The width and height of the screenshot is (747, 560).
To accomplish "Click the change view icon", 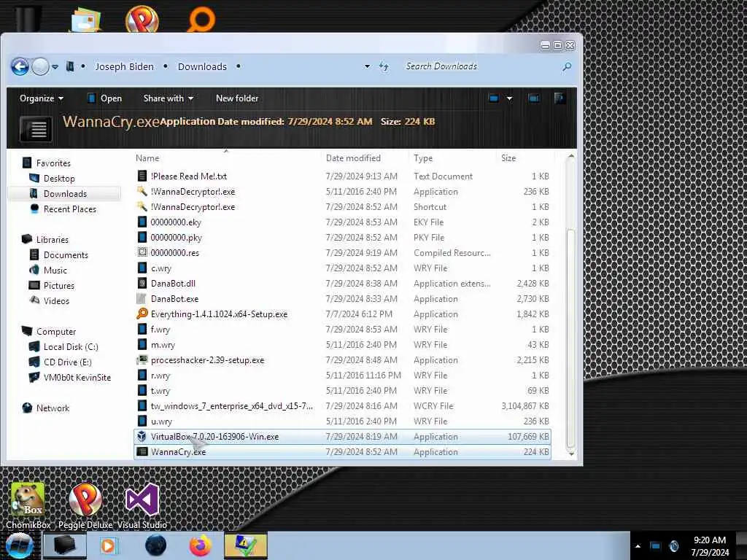I will pos(494,98).
